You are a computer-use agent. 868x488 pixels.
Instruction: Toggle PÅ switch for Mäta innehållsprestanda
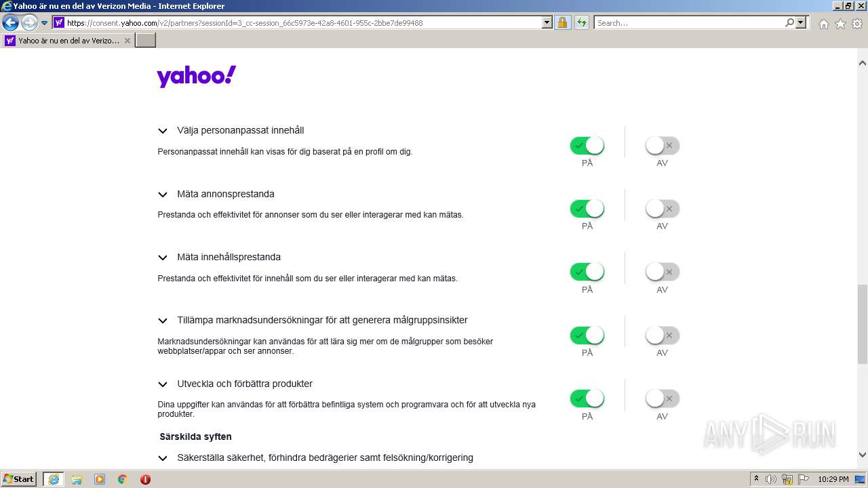[587, 272]
